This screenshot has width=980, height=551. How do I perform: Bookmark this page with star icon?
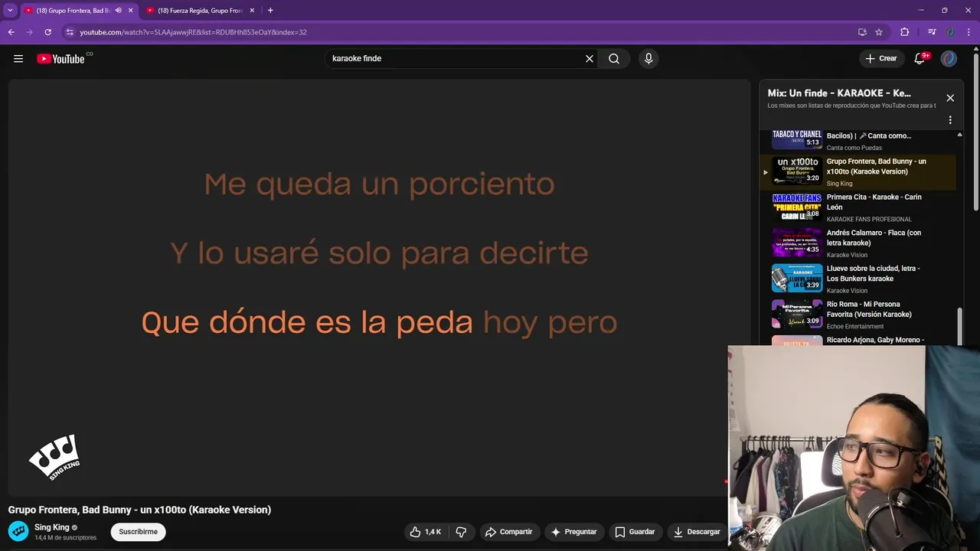pyautogui.click(x=879, y=32)
